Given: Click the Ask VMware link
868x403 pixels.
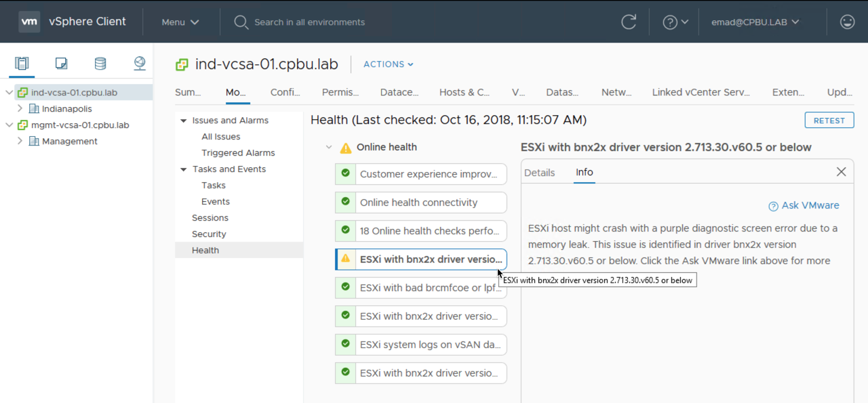Looking at the screenshot, I should 810,205.
